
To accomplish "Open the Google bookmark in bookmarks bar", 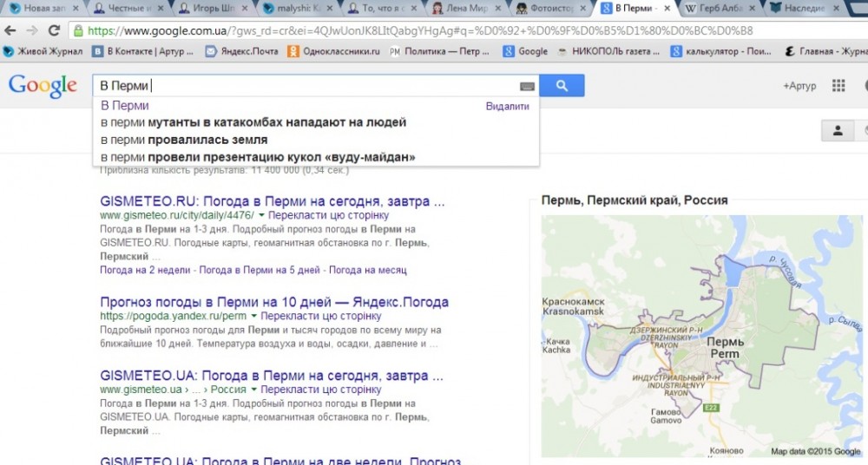I will pos(525,51).
